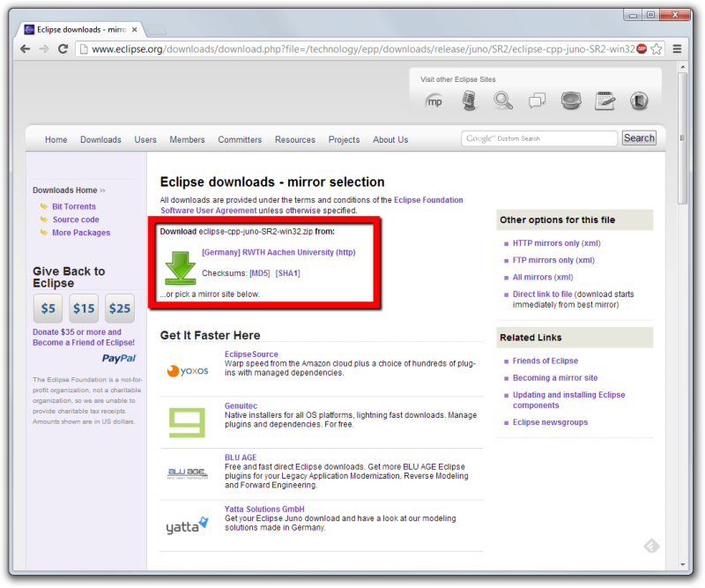The height and width of the screenshot is (588, 705).
Task: Open the Source code link
Action: coord(76,220)
